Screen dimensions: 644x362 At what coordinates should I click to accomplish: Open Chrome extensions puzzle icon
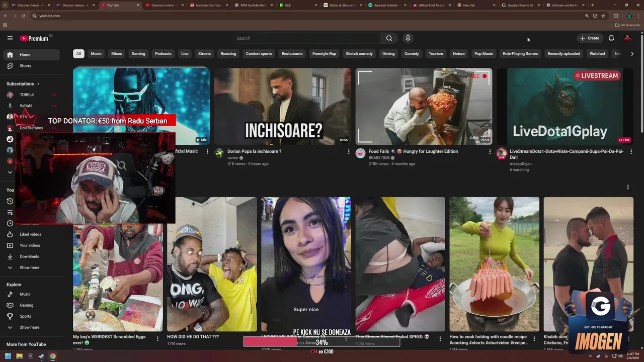coord(616,16)
